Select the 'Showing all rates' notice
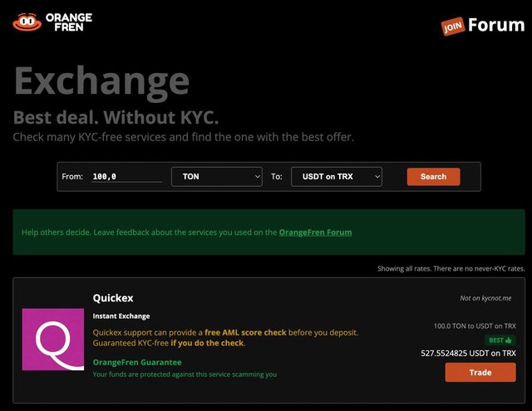Viewport: 532px width, 411px height. [451, 269]
